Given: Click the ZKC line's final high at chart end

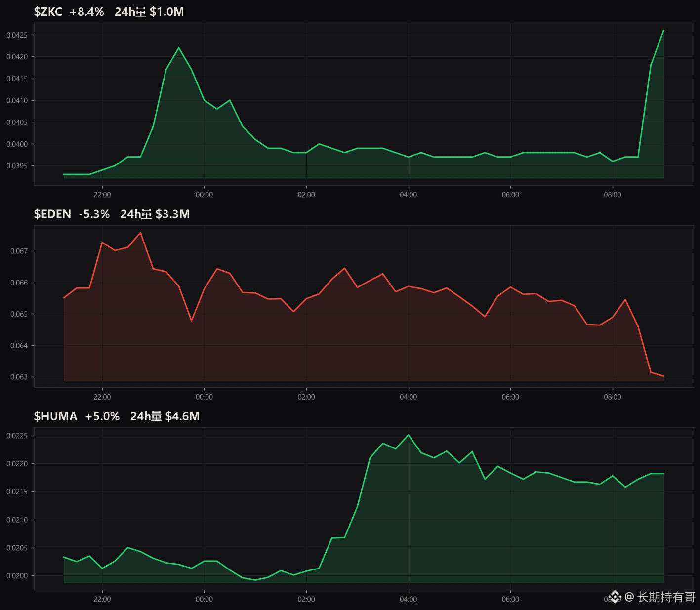Looking at the screenshot, I should click(x=663, y=30).
